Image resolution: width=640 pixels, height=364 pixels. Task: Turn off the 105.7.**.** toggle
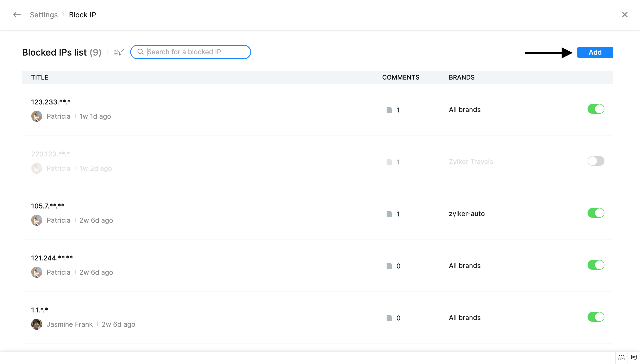pos(596,213)
